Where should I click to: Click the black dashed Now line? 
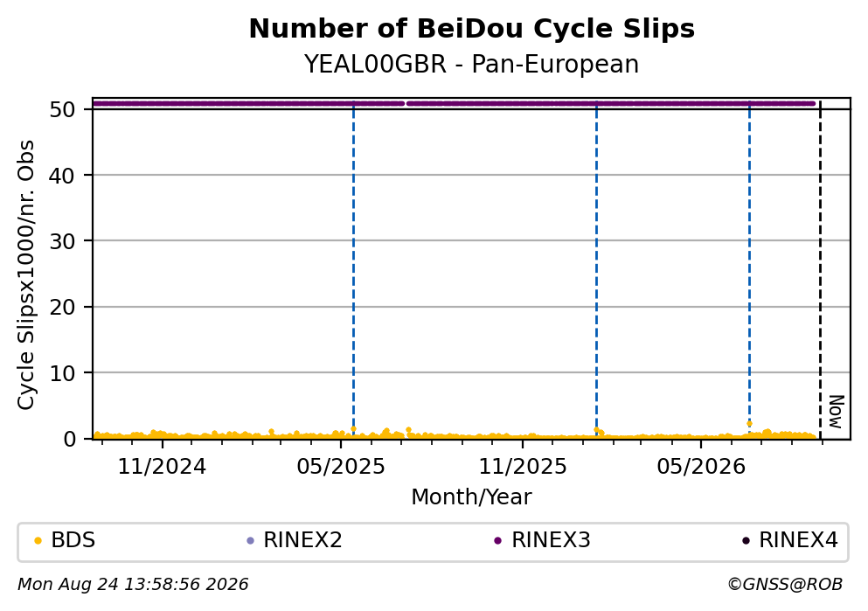821,270
